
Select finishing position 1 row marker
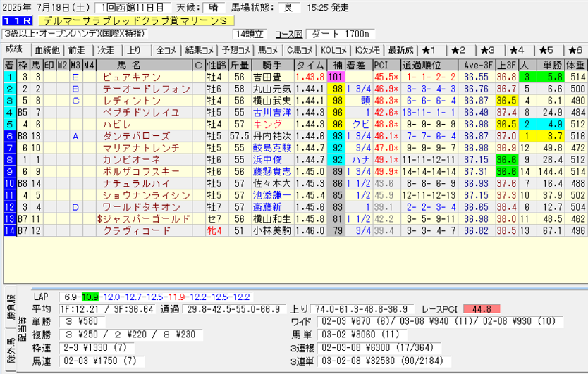point(9,77)
